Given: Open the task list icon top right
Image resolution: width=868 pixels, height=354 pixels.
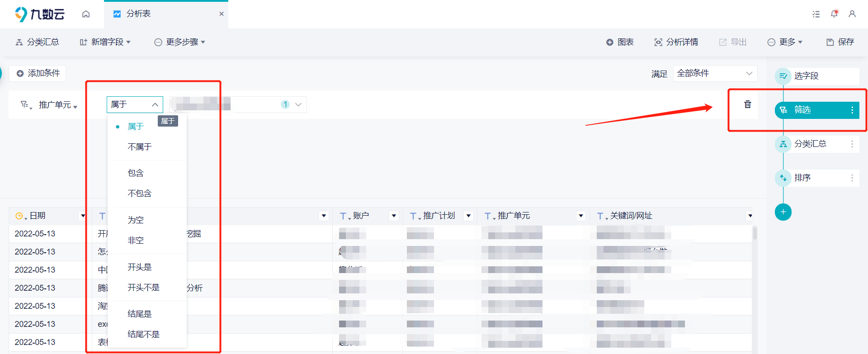Looking at the screenshot, I should point(816,14).
